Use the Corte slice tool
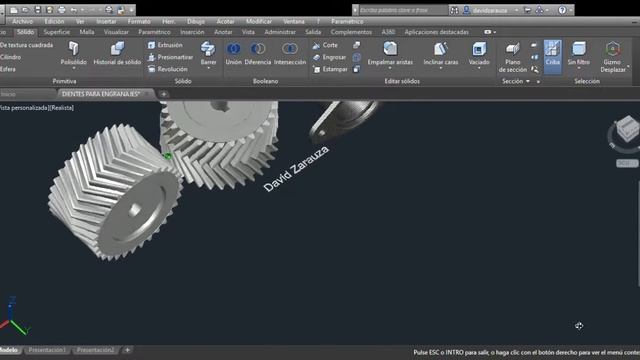 point(325,45)
